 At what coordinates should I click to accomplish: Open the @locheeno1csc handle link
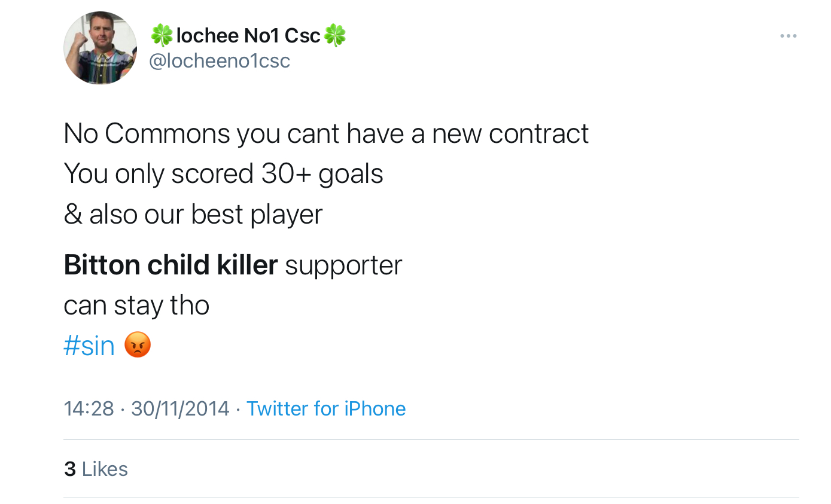pos(219,61)
